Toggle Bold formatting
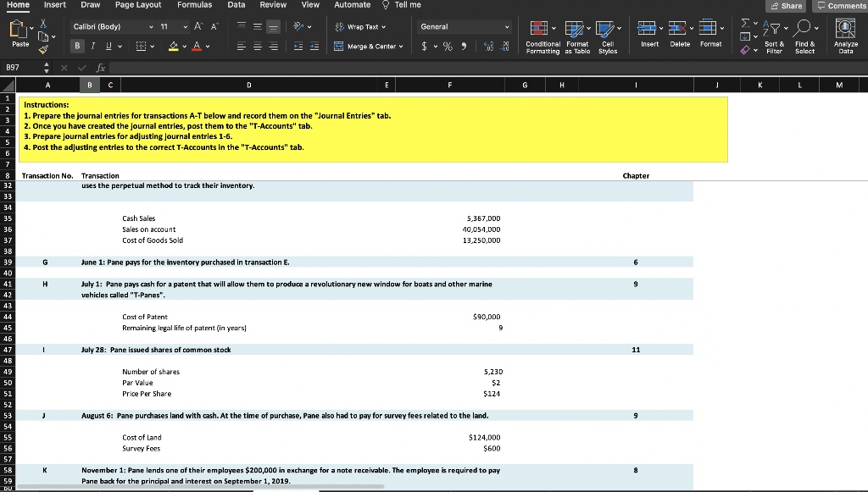Viewport: 868px width, 492px height. (x=79, y=47)
